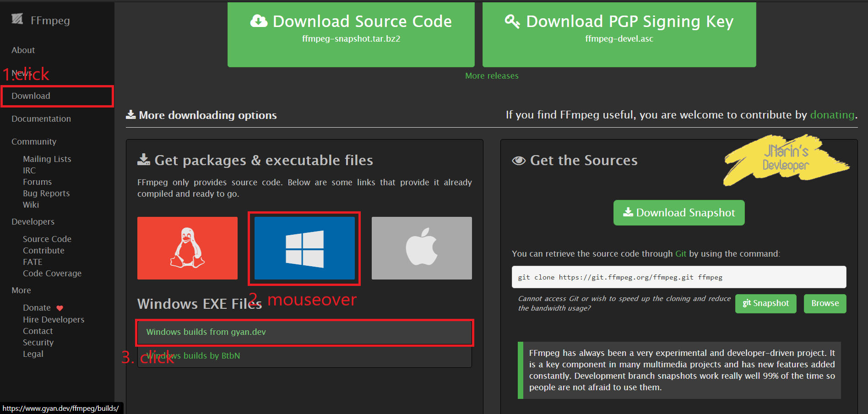Open the Legal link
This screenshot has width=868, height=414.
33,354
